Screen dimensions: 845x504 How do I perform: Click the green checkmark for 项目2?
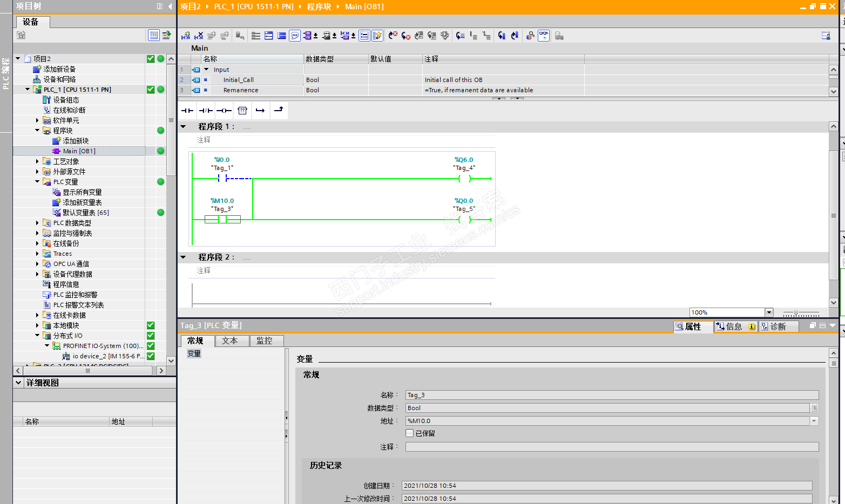coord(151,59)
